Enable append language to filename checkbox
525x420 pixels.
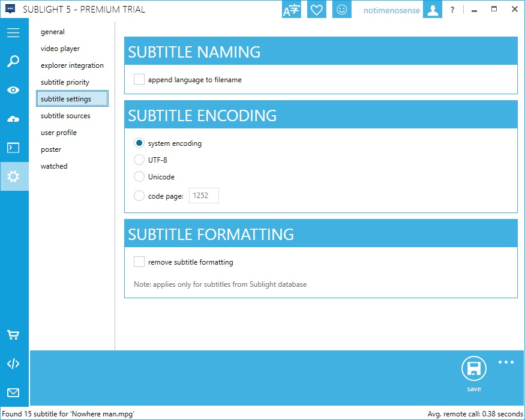[139, 79]
